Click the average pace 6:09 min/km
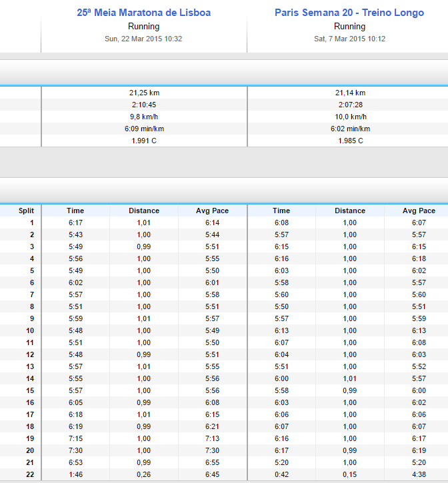 point(144,129)
